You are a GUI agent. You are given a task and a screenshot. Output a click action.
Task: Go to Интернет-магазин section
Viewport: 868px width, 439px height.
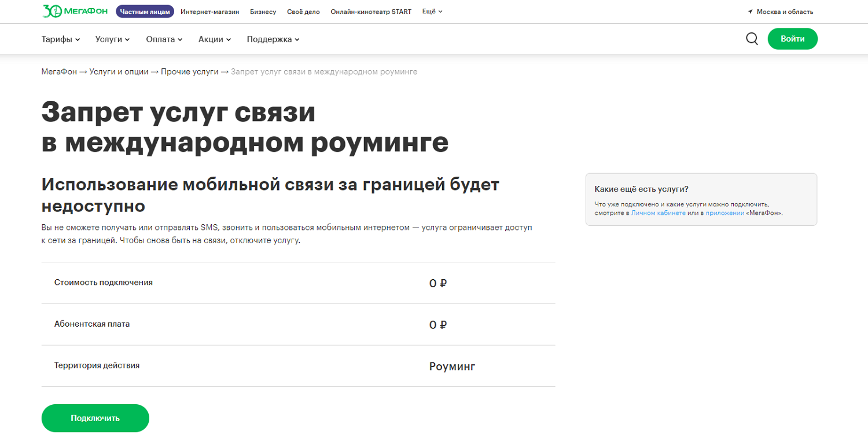pos(209,12)
